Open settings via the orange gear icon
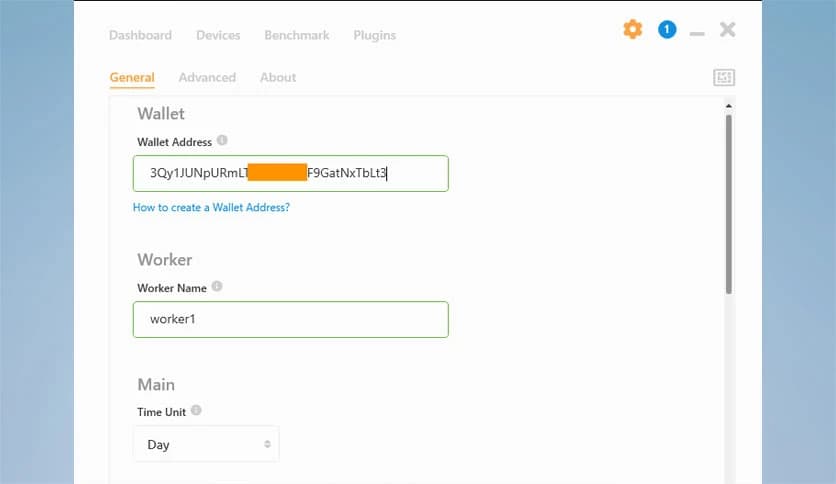836x484 pixels. point(632,30)
